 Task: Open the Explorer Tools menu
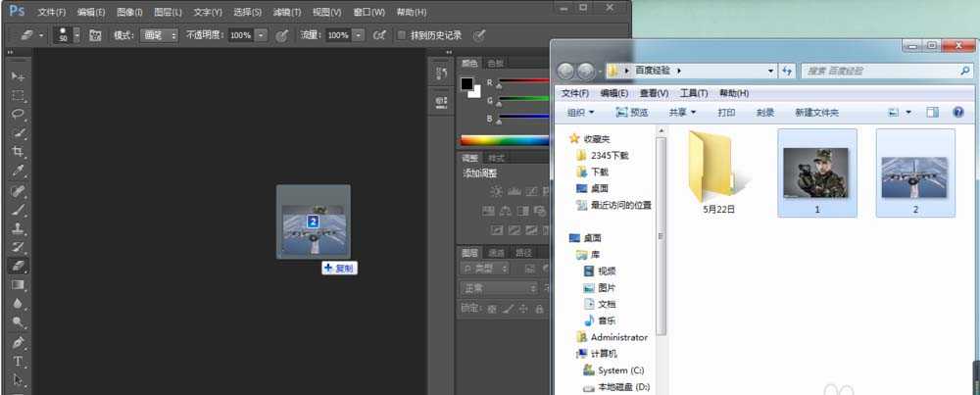[x=693, y=93]
